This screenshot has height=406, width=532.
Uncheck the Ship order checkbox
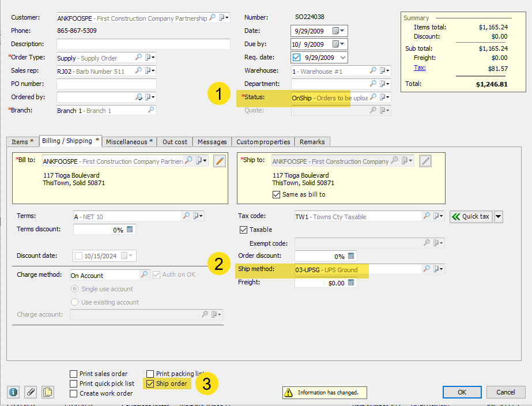pos(150,384)
